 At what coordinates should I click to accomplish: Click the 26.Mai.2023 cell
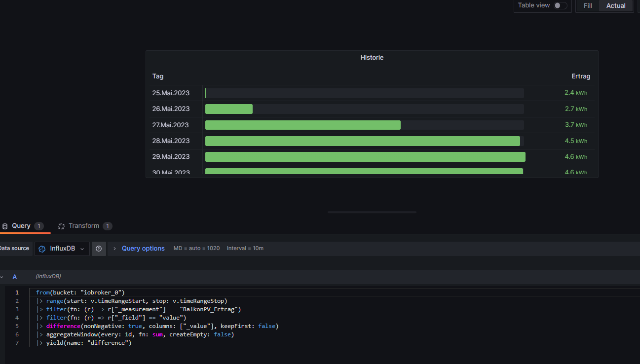click(x=171, y=109)
